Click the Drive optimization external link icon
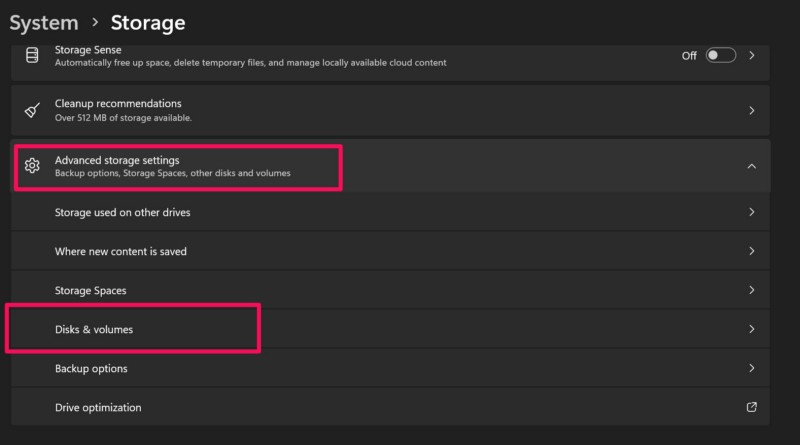Viewport: 800px width, 445px height. point(752,407)
